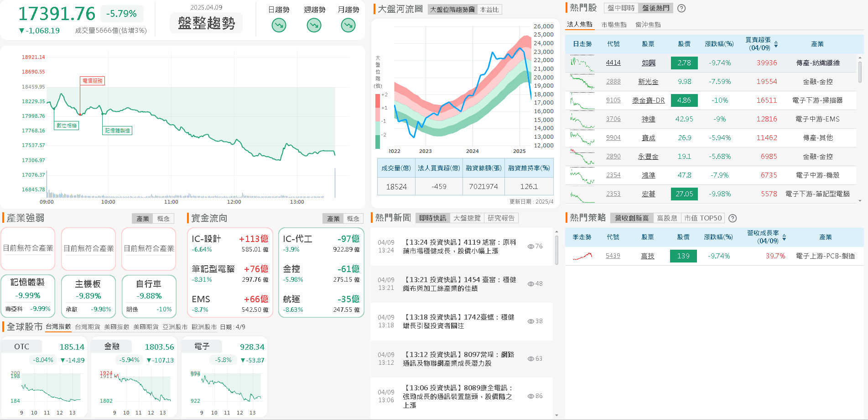Switch global markets to 美國指數 tab
The width and height of the screenshot is (868, 420).
[x=117, y=327]
